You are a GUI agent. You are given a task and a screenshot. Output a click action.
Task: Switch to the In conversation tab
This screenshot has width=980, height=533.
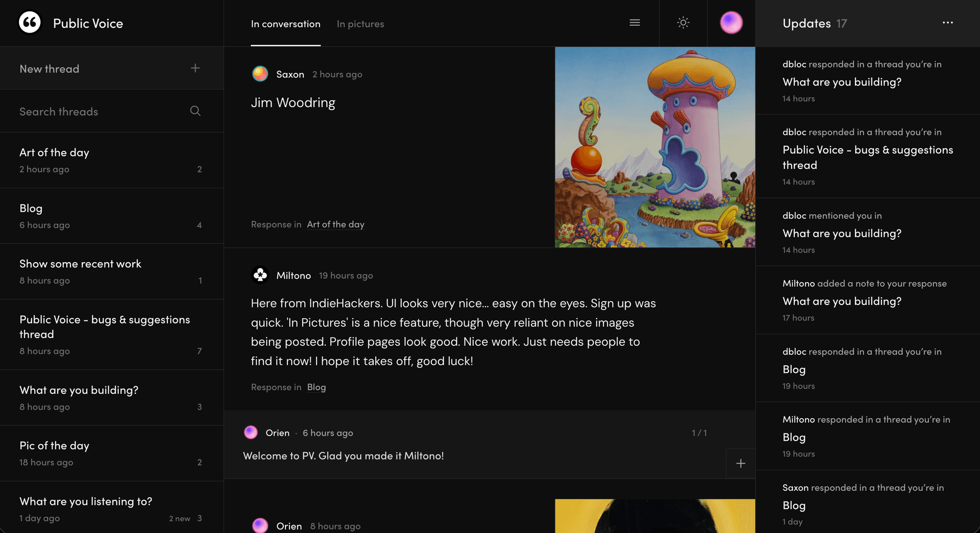[x=286, y=23]
